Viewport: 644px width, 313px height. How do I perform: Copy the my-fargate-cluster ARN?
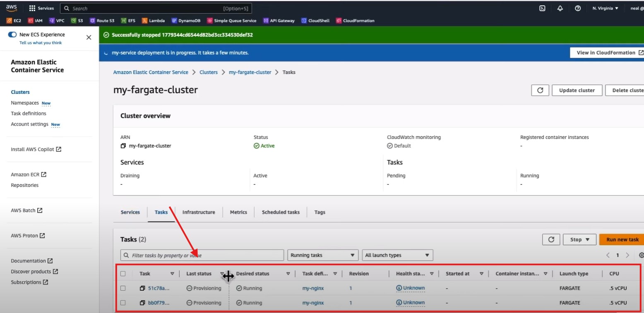[123, 146]
